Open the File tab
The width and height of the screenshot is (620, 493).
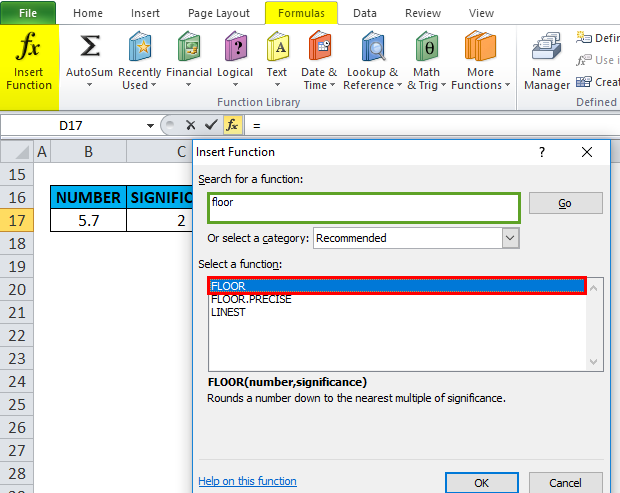tap(28, 13)
